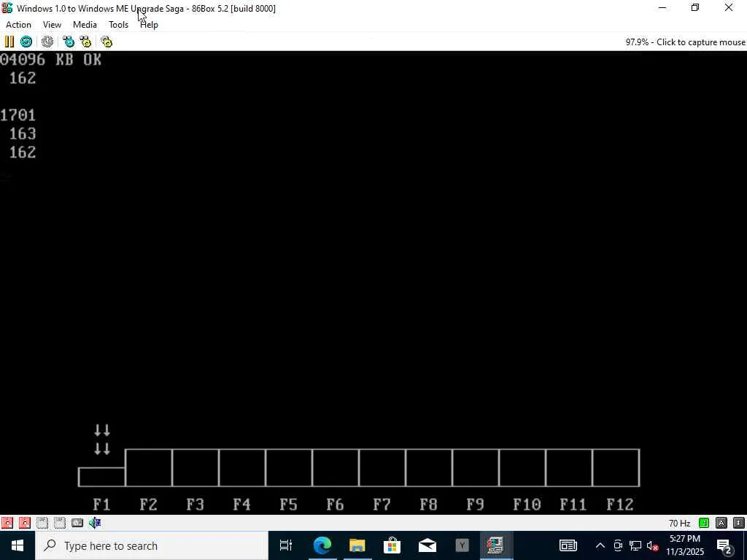This screenshot has width=747, height=560.
Task: Click the '04096 KB OK' memory text
Action: click(50, 60)
